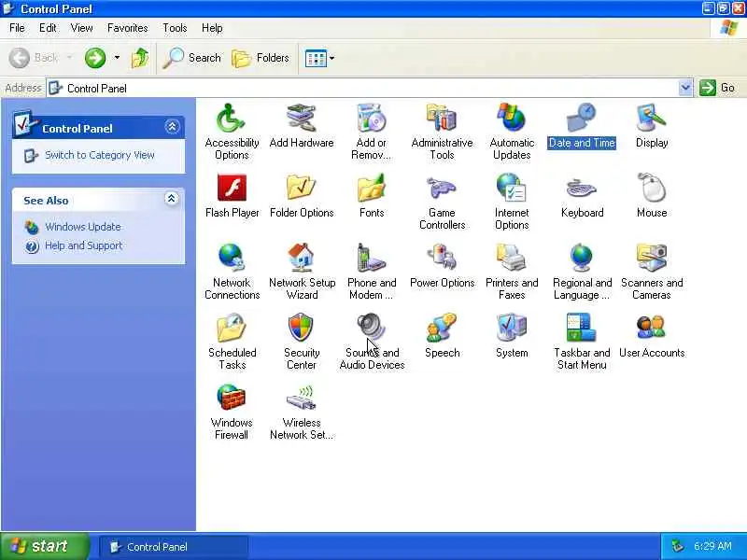Collapse the See Also section

172,199
